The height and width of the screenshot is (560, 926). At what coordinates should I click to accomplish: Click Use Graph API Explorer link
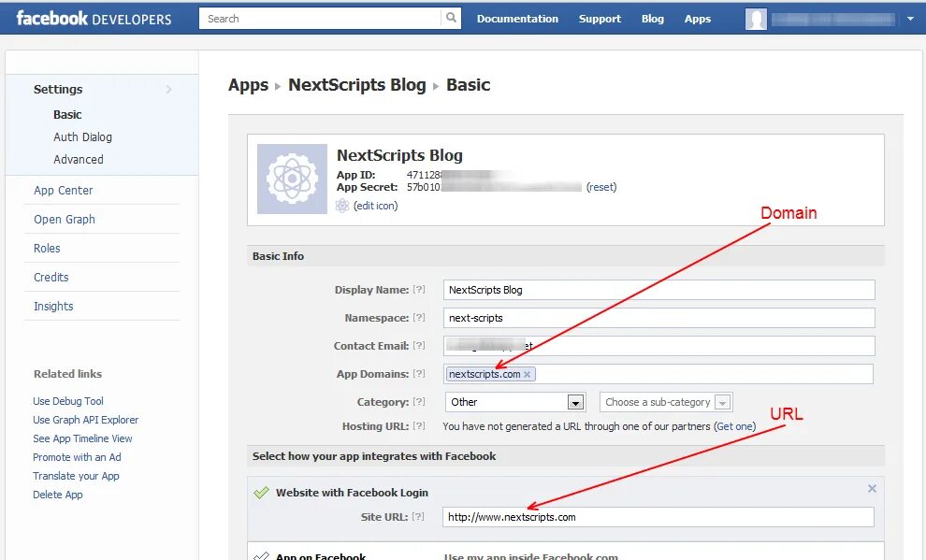click(x=86, y=420)
